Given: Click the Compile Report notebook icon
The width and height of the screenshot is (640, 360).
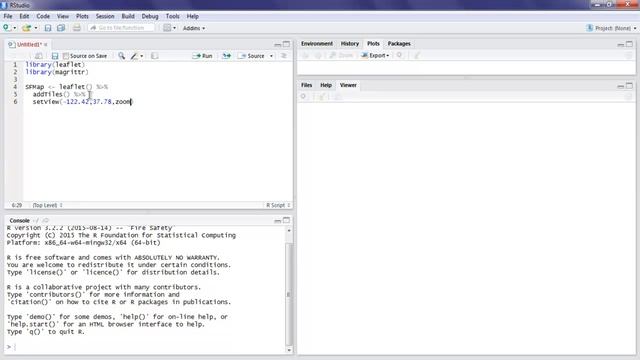Looking at the screenshot, I should click(154, 56).
